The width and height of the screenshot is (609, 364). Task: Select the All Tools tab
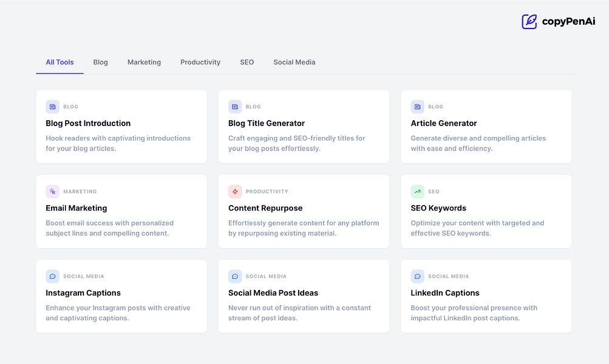pos(60,62)
